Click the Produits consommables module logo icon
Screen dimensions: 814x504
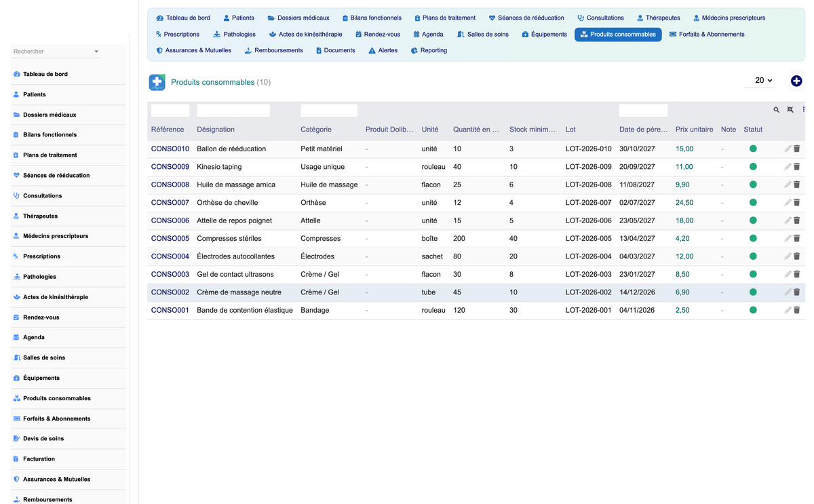pos(157,82)
